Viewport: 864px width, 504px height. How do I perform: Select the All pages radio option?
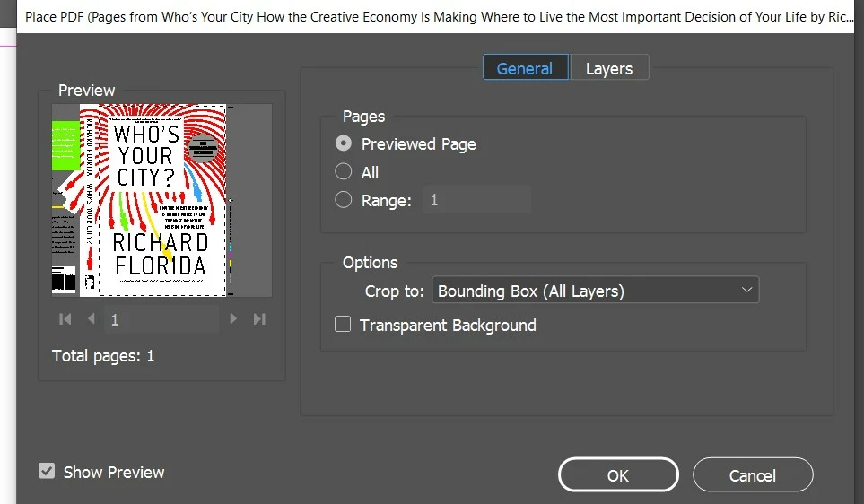point(344,172)
